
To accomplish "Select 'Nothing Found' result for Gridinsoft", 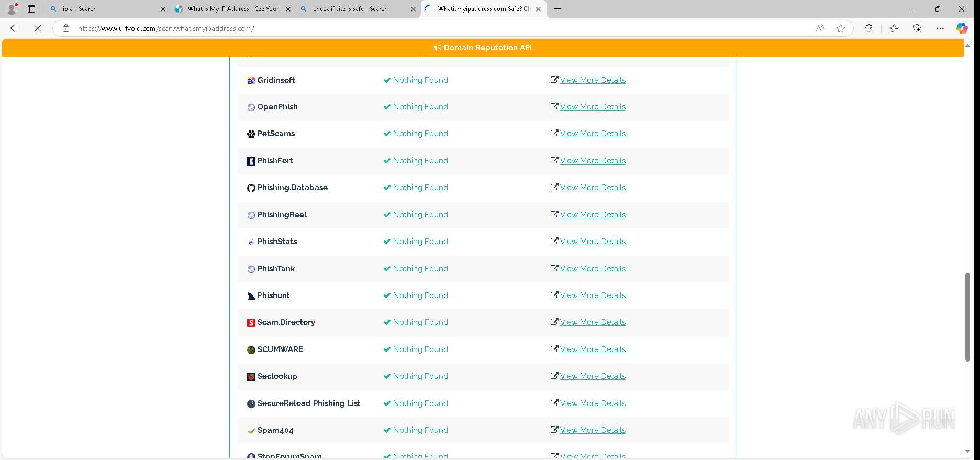I will point(420,80).
